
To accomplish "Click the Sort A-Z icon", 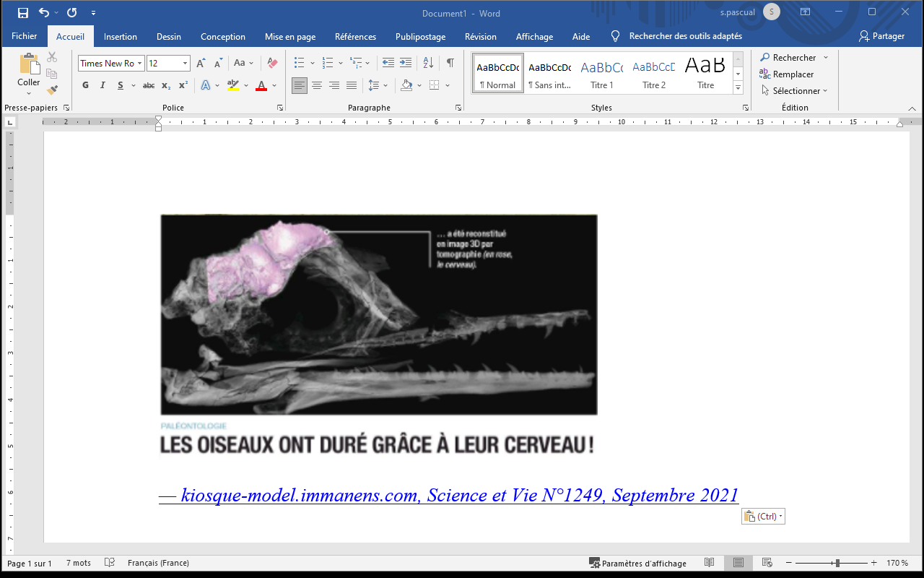I will tap(428, 63).
